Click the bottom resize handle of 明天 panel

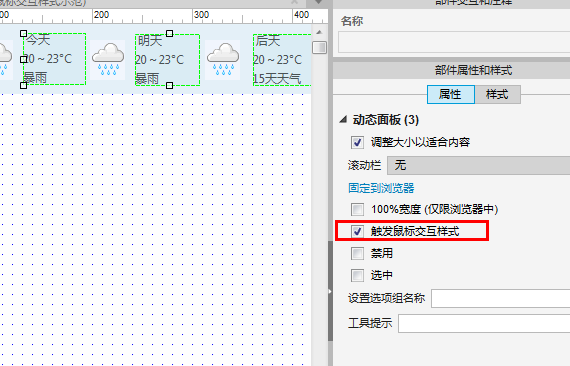click(x=169, y=85)
